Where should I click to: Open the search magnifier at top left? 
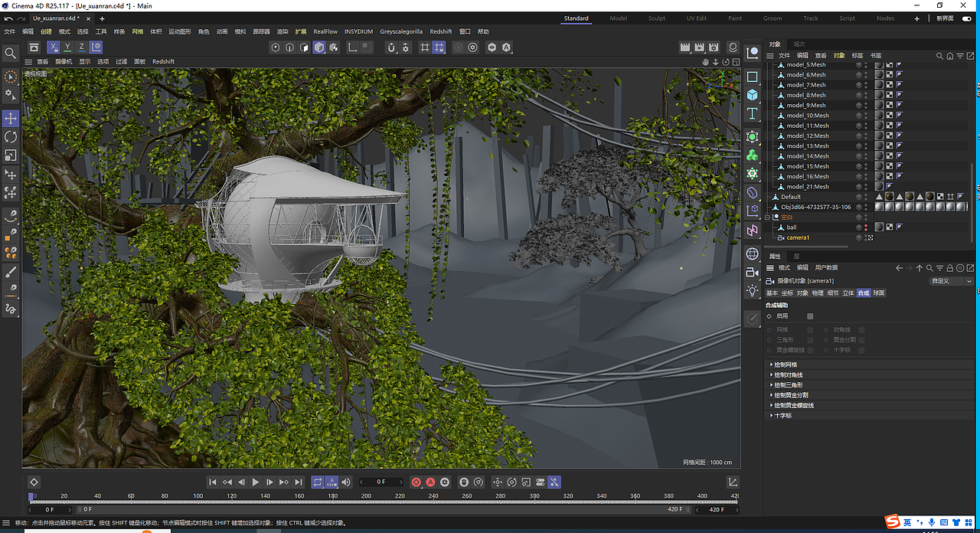pyautogui.click(x=11, y=54)
